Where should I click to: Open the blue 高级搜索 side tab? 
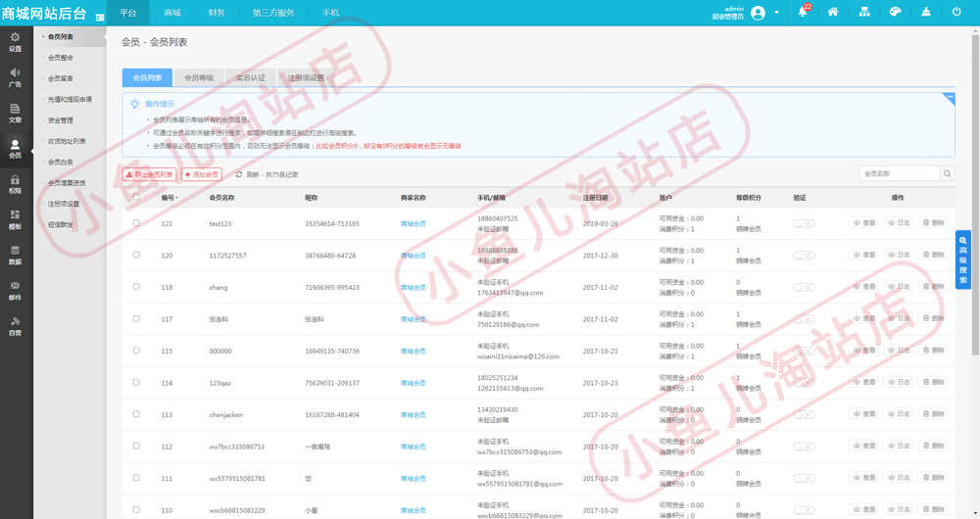(962, 259)
